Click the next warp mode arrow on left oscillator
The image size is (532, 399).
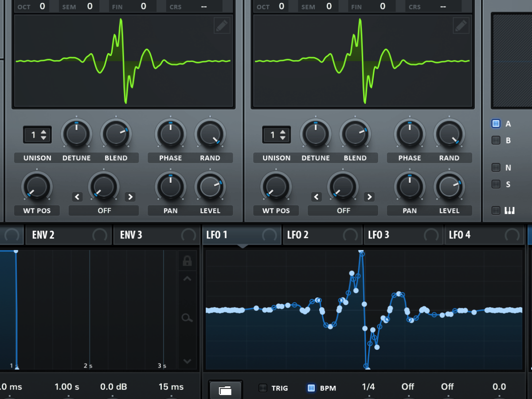point(130,197)
